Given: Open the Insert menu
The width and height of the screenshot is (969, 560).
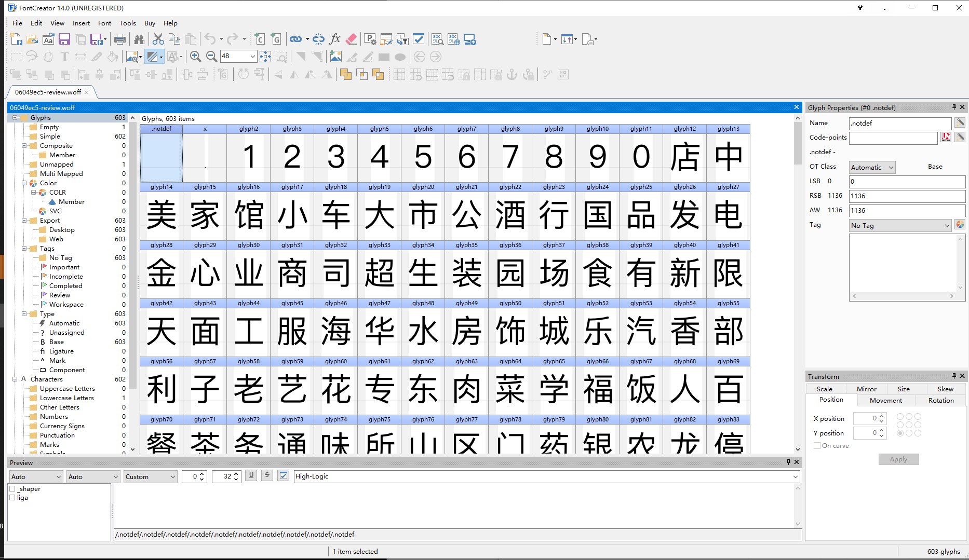Looking at the screenshot, I should (x=81, y=23).
